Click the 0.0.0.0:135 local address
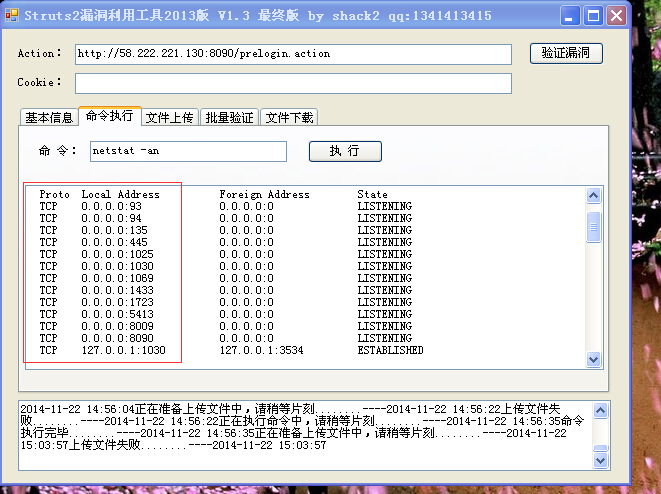 tap(114, 230)
